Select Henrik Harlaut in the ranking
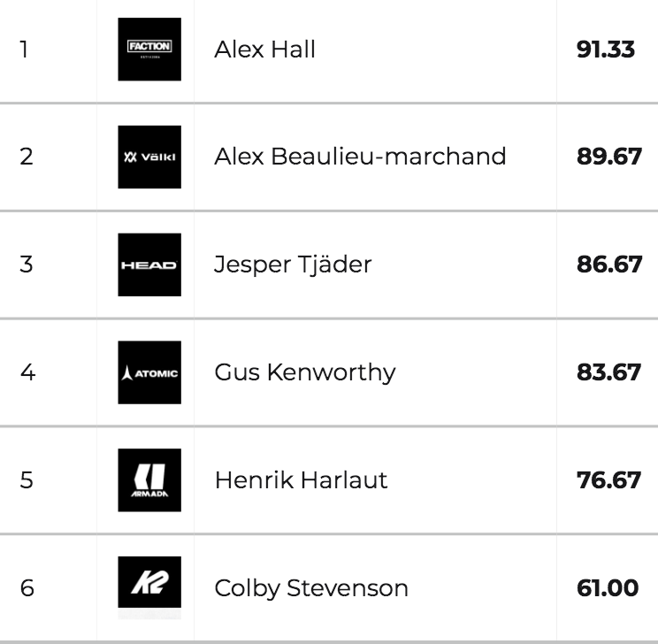The height and width of the screenshot is (644, 658). click(x=301, y=480)
